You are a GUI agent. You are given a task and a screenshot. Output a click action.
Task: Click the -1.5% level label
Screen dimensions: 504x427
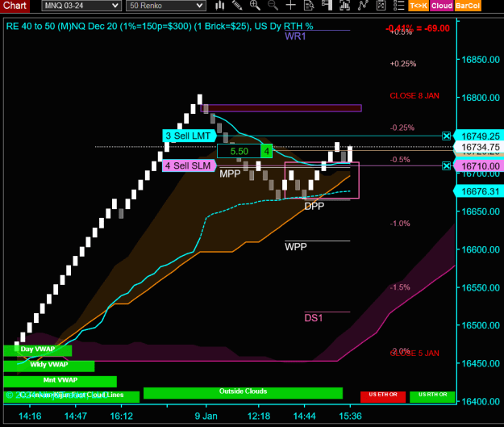pyautogui.click(x=400, y=287)
